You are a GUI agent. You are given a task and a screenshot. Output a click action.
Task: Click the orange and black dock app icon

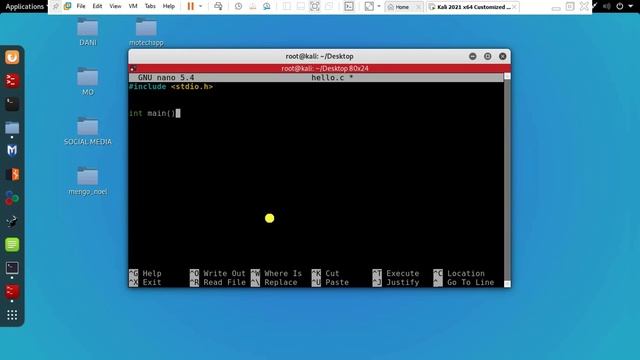pos(12,174)
